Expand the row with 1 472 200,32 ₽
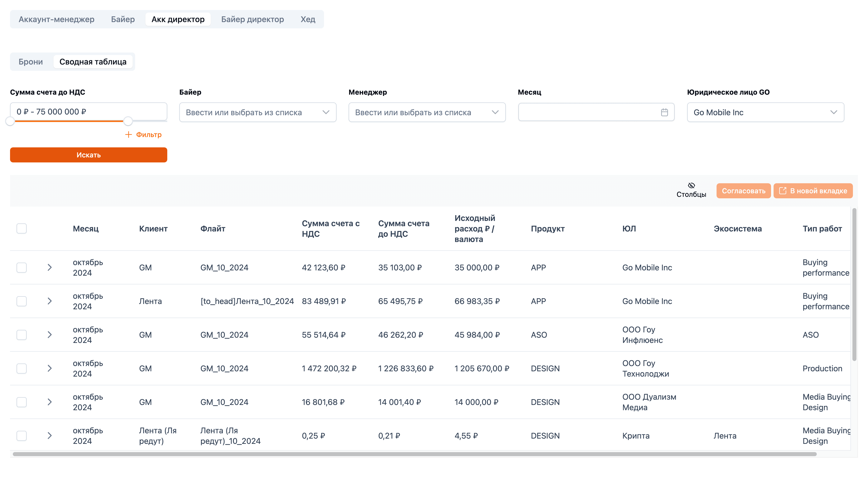This screenshot has width=868, height=481. 49,369
